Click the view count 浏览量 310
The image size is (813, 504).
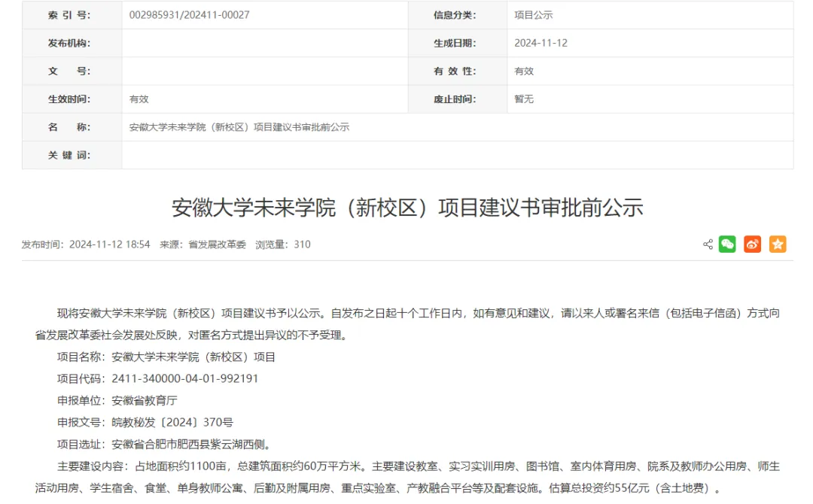coord(282,244)
